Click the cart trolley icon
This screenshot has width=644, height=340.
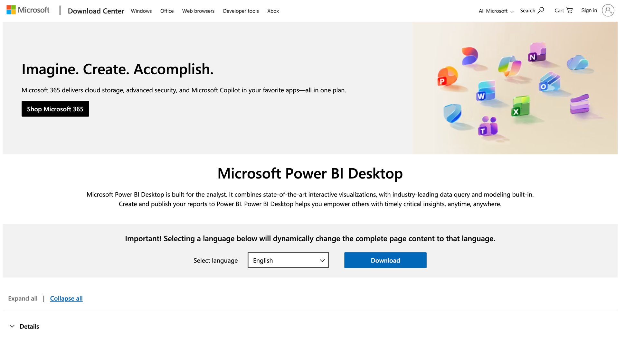click(570, 10)
